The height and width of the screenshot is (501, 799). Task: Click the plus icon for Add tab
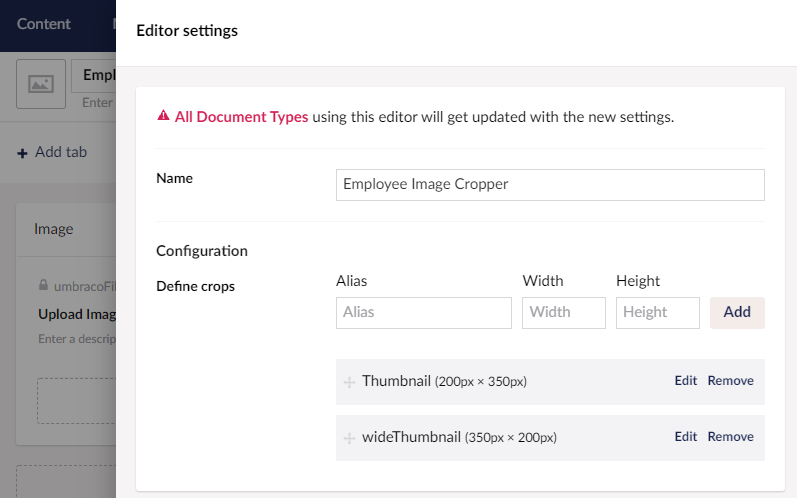coord(22,153)
